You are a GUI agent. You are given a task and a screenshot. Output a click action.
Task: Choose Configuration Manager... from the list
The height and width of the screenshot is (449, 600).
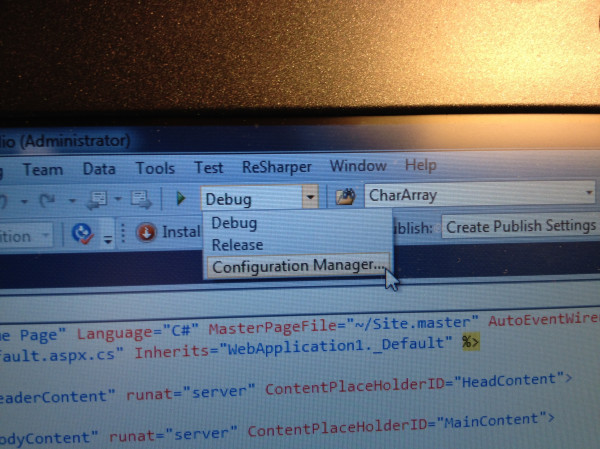(298, 266)
